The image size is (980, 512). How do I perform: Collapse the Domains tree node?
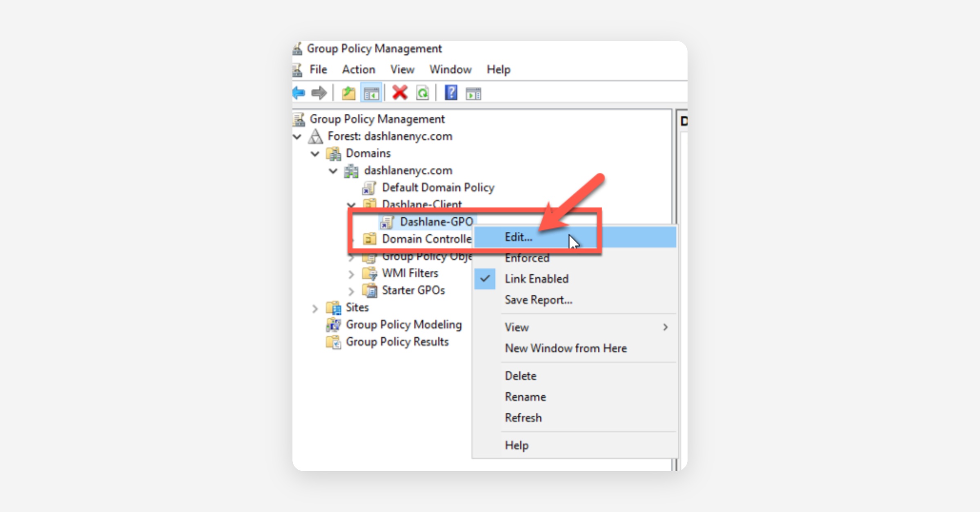coord(315,154)
